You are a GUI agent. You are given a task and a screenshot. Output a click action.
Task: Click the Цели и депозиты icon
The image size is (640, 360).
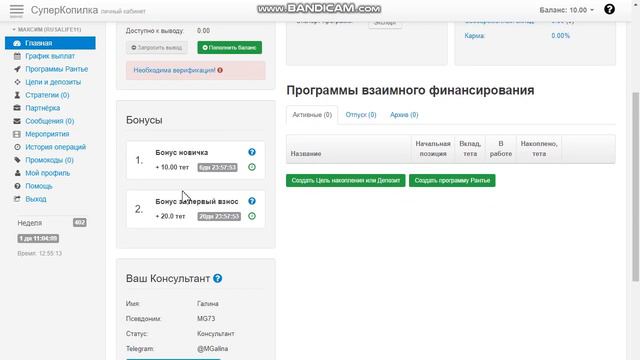17,82
